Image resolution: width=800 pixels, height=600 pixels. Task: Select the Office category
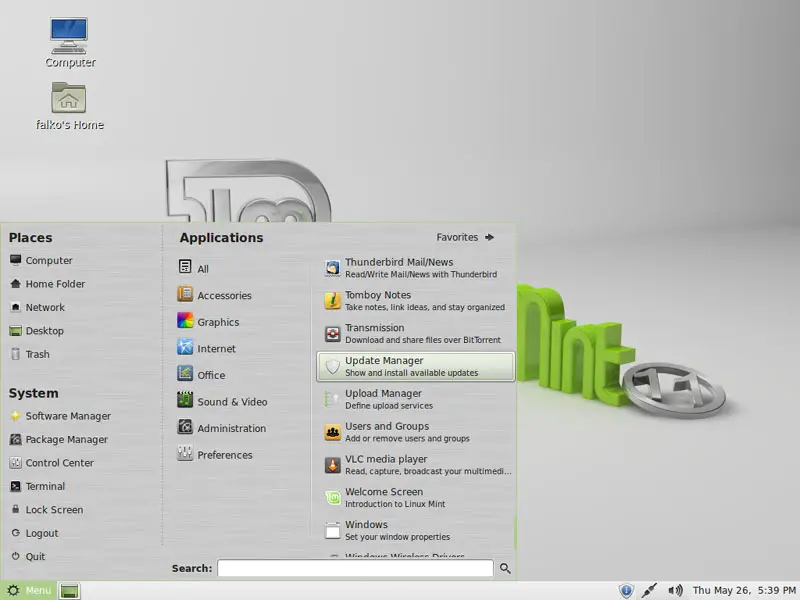tap(201, 374)
